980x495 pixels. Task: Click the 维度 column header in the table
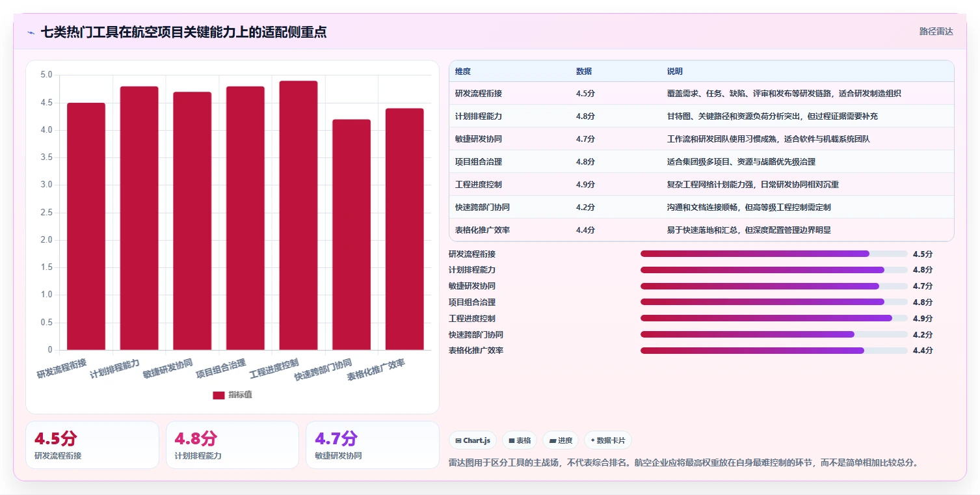(463, 71)
